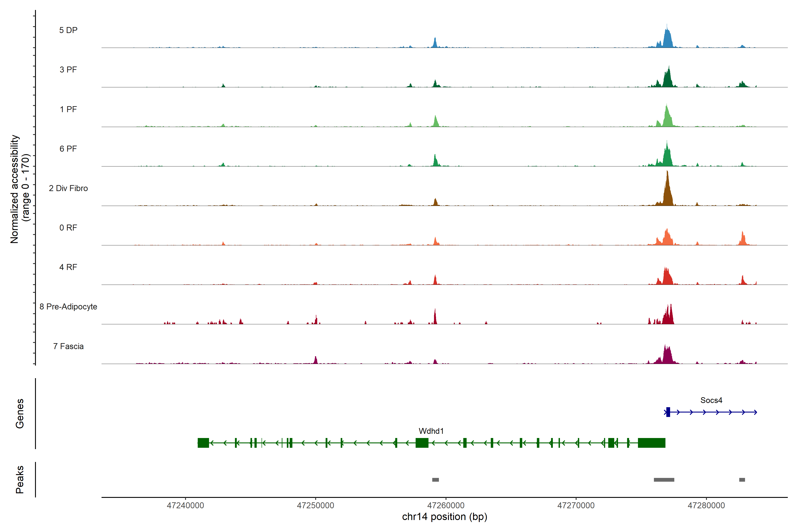Click the leftmost green Wdhd1 exon block
Image resolution: width=798 pixels, height=532 pixels.
[203, 443]
